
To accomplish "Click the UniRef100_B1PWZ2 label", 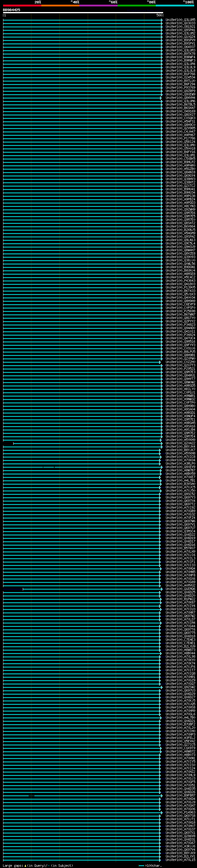I will coord(180,599).
